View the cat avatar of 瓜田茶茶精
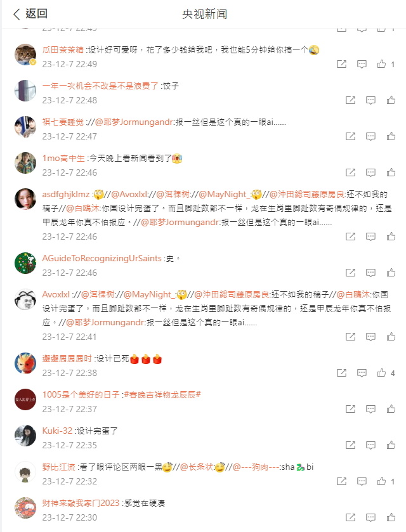This screenshot has width=406, height=532. point(25,55)
